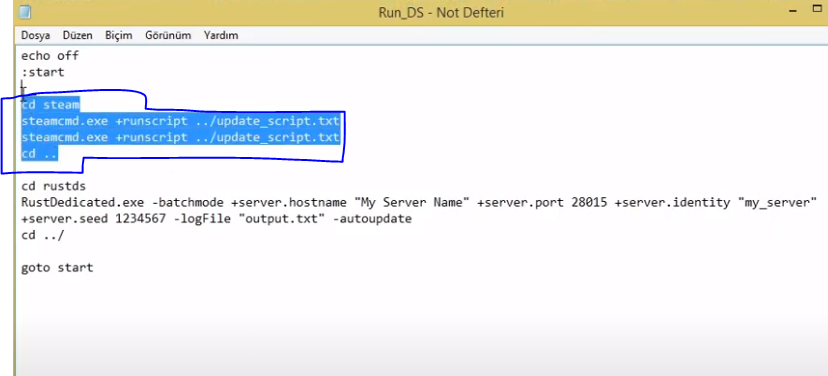This screenshot has width=828, height=376.
Task: Click the 'cd rustds' line
Action: pos(53,186)
